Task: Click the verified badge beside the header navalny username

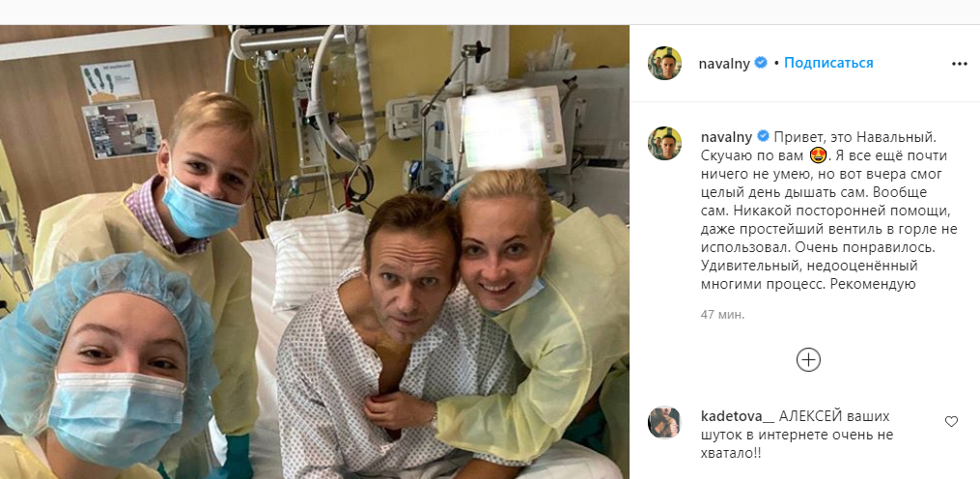Action: (x=761, y=63)
